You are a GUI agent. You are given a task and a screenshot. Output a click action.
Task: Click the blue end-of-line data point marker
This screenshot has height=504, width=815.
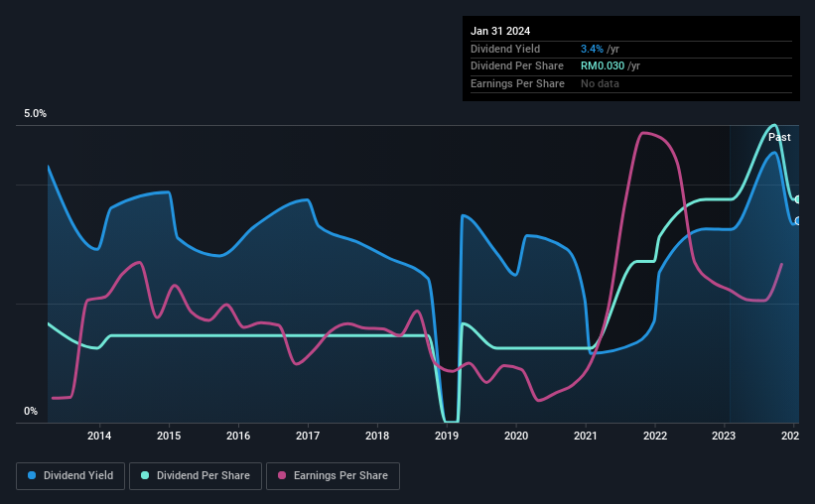(798, 221)
